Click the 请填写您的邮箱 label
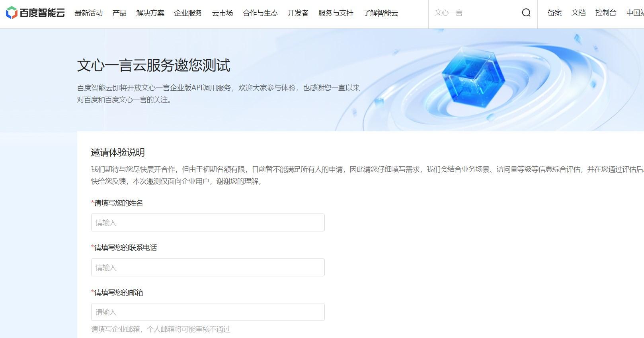The width and height of the screenshot is (644, 338). (x=117, y=293)
